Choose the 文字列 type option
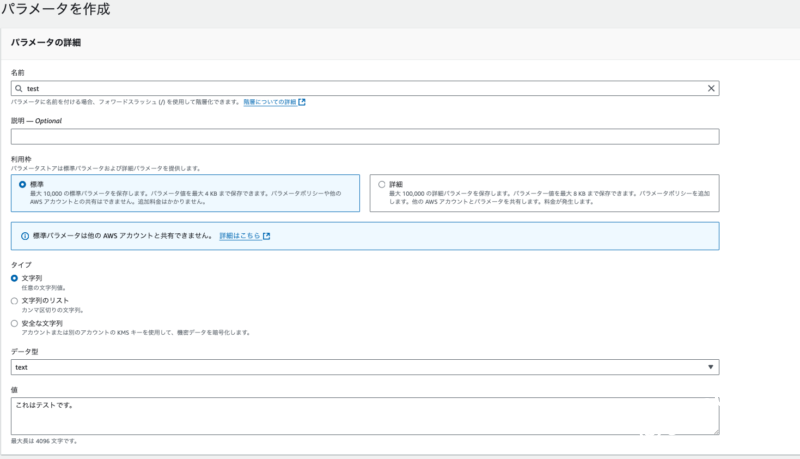800x459 pixels. pyautogui.click(x=14, y=278)
